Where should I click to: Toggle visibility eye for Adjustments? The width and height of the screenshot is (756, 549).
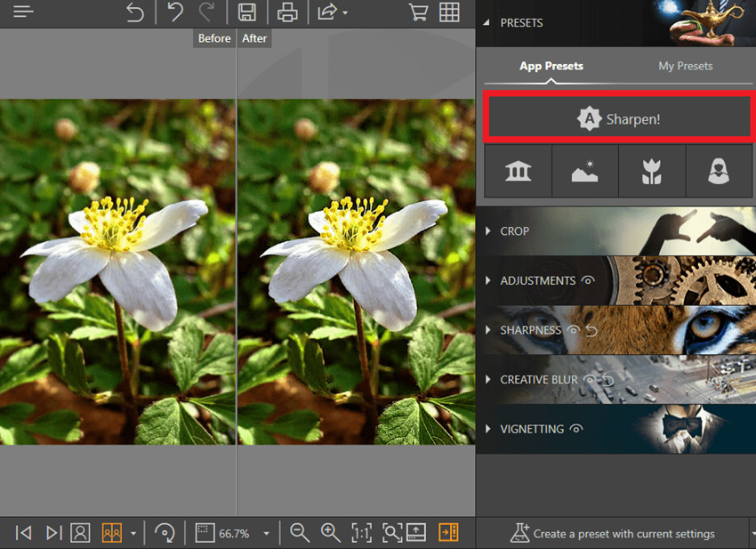pyautogui.click(x=587, y=280)
